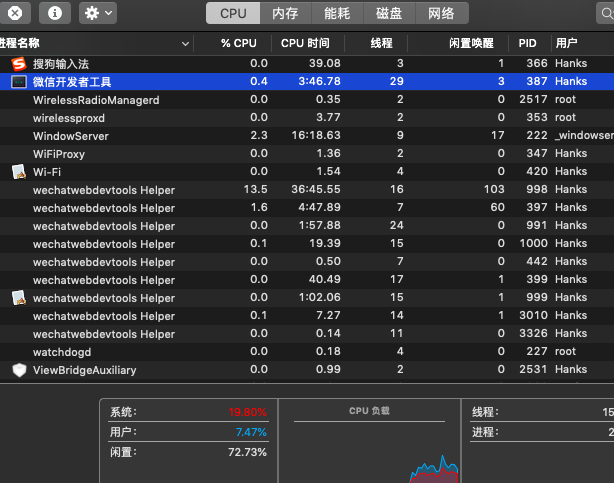Toggle sort chevron in 进程名称 column header
Screen dimensions: 614x483
185,43
